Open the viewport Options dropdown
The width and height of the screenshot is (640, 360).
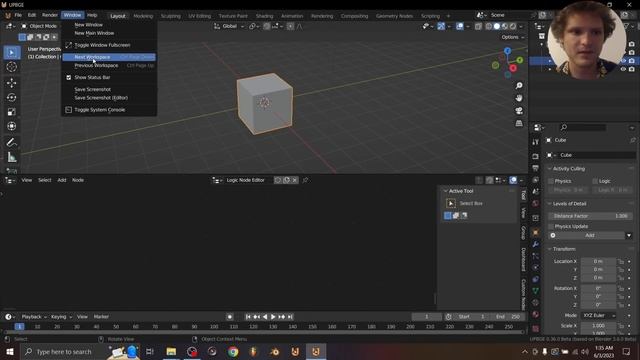coord(513,37)
